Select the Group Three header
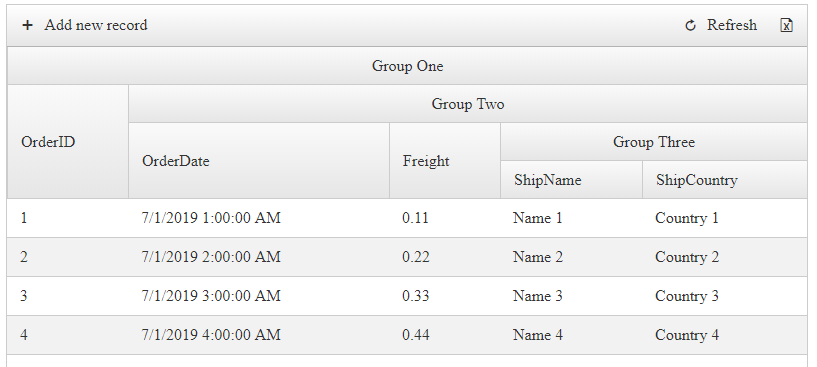817x367 pixels. tap(653, 142)
